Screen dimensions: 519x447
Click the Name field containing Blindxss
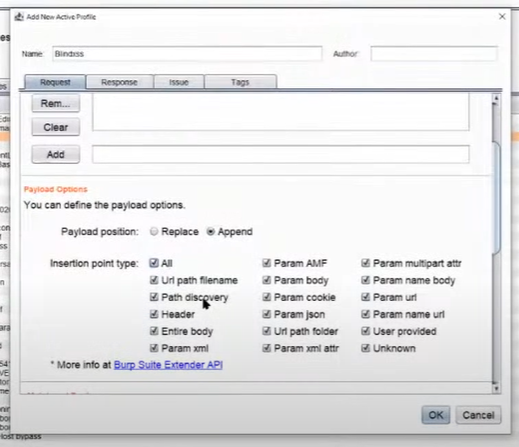coord(187,54)
